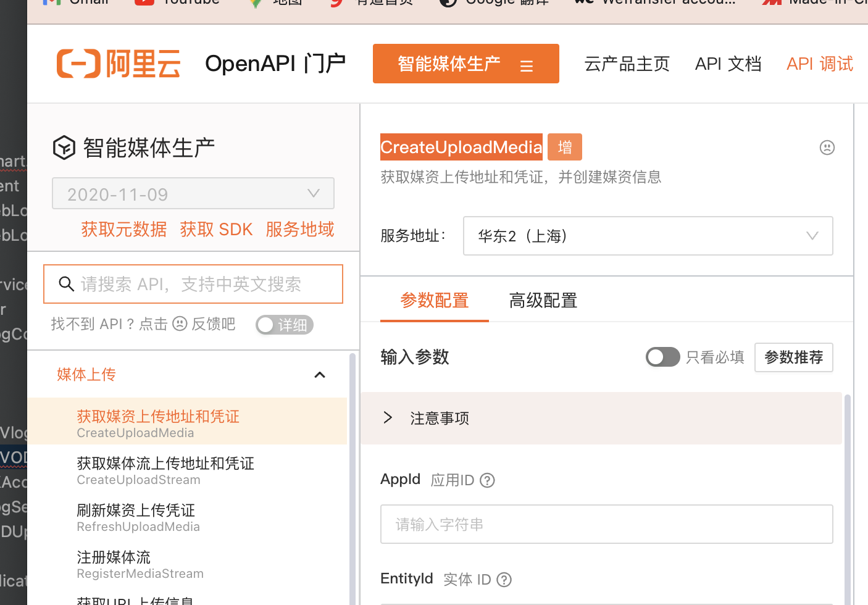Image resolution: width=868 pixels, height=605 pixels.
Task: Click the OpenAPI 门户 title
Action: pyautogui.click(x=275, y=63)
